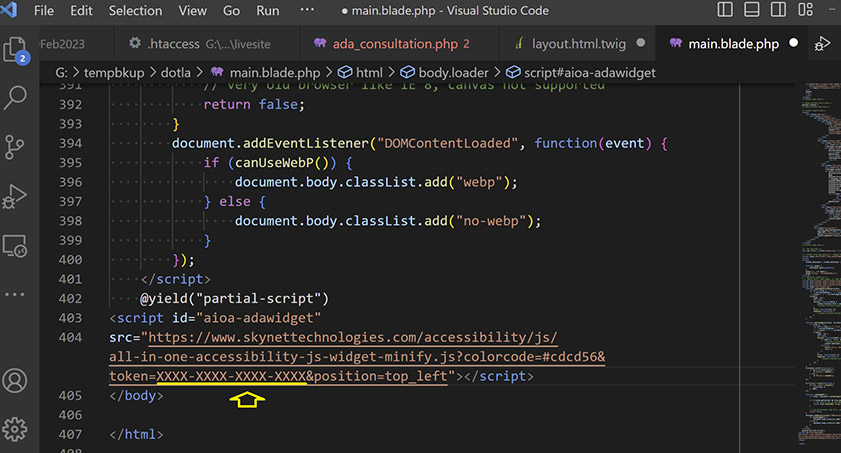841x453 pixels.
Task: Show additional views via activity bar ellipsis
Action: [15, 295]
